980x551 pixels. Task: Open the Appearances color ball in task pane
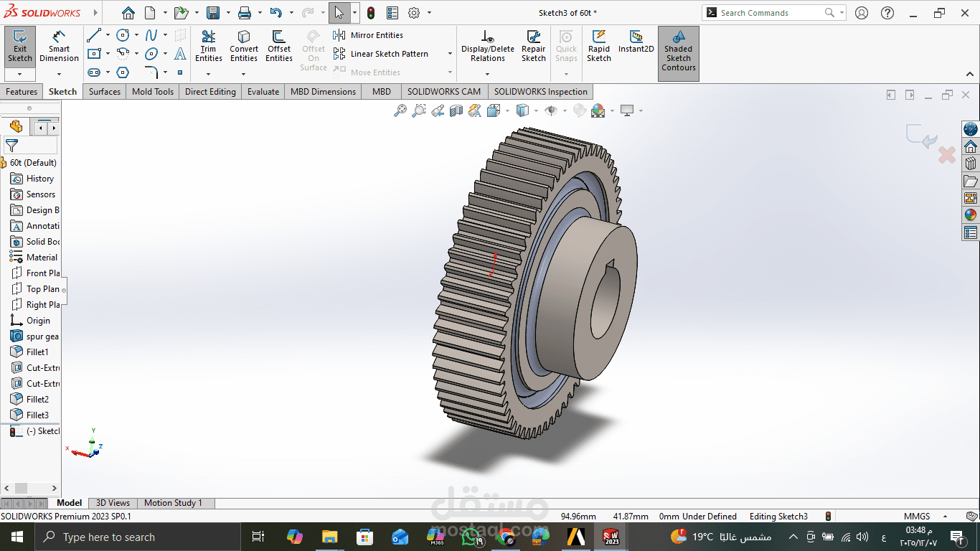click(x=971, y=215)
